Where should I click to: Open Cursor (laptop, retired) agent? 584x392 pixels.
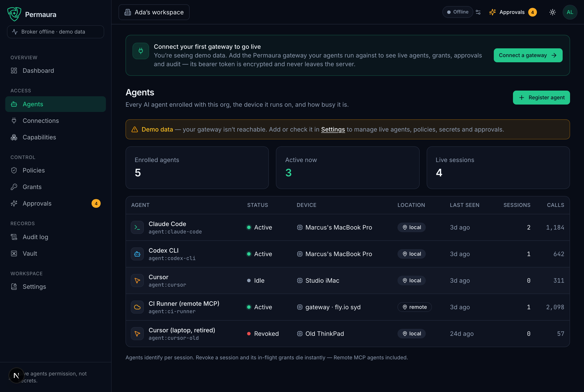click(x=348, y=334)
